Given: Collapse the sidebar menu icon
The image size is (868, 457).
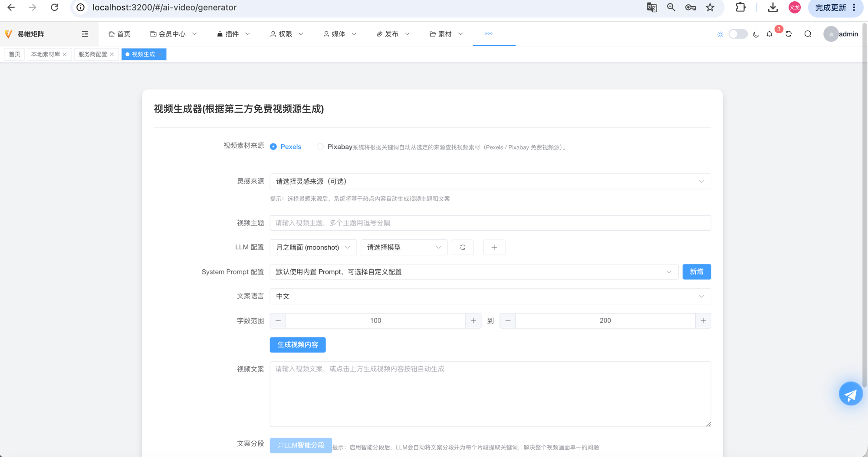Looking at the screenshot, I should [85, 34].
